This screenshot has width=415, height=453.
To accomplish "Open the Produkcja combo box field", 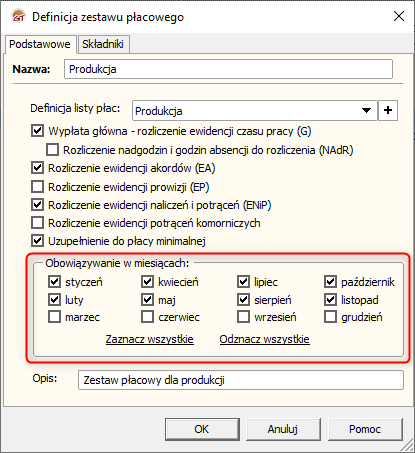I will (255, 110).
